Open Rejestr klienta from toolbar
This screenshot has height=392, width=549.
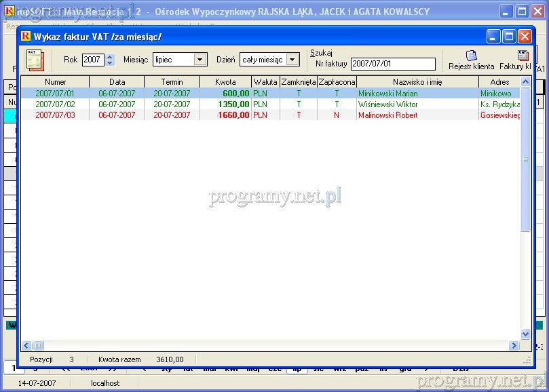pos(471,60)
